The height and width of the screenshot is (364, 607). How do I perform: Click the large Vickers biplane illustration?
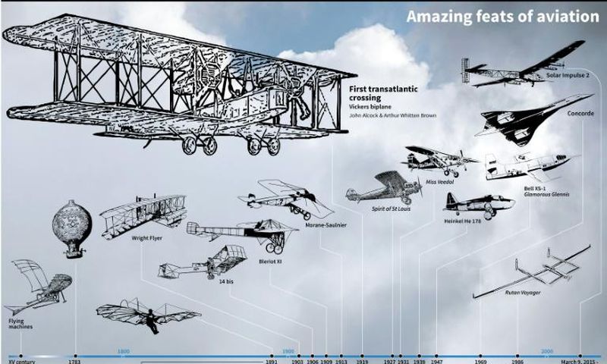pyautogui.click(x=180, y=85)
